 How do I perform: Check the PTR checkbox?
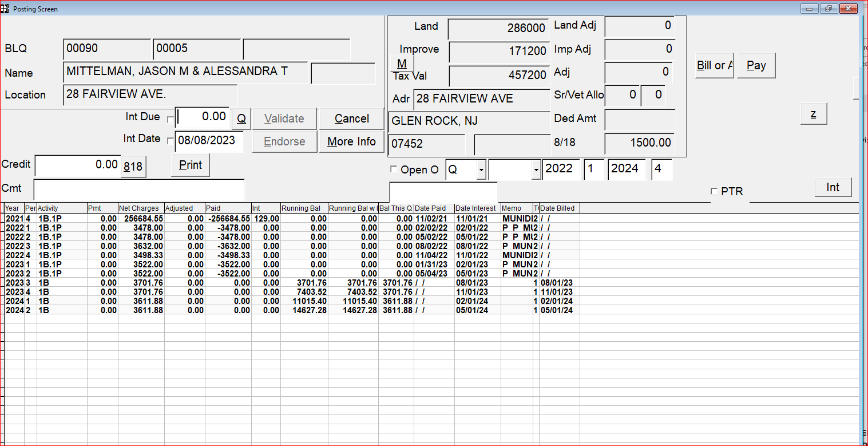714,191
